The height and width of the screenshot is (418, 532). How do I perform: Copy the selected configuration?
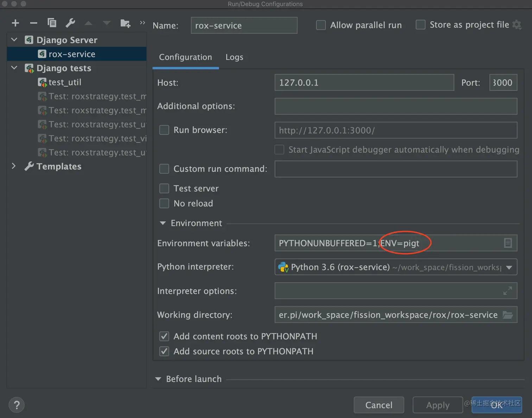[52, 23]
